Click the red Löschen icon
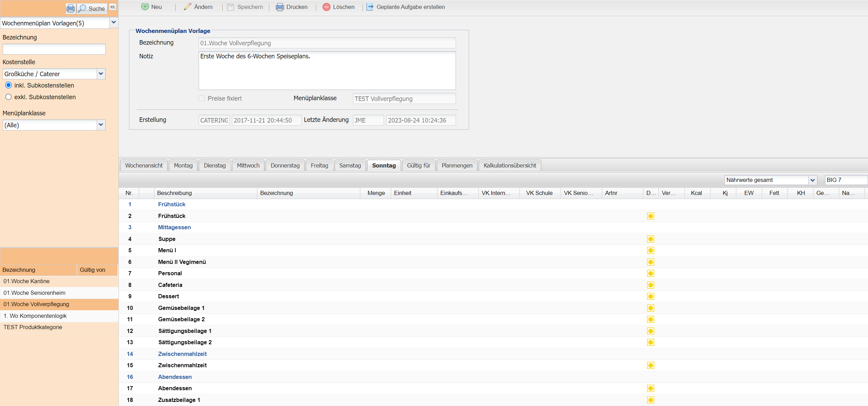Image resolution: width=868 pixels, height=406 pixels. coord(326,7)
